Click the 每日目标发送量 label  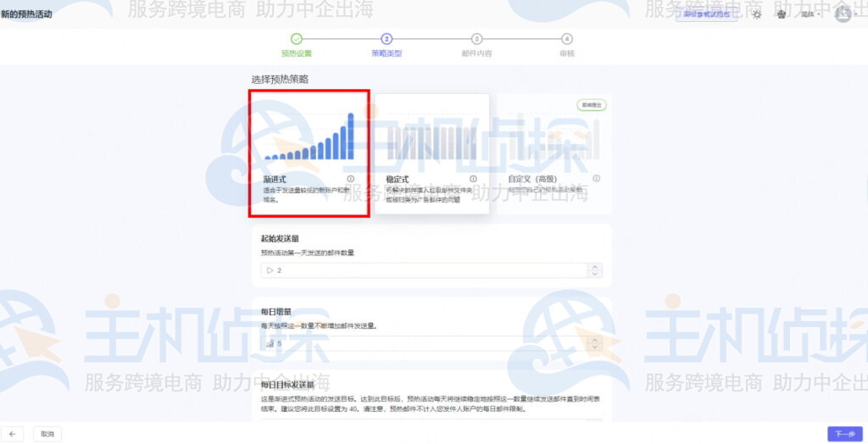click(x=288, y=384)
